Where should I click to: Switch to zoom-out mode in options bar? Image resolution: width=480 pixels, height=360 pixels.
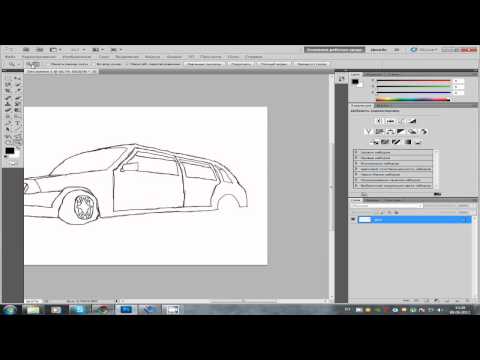(36, 64)
